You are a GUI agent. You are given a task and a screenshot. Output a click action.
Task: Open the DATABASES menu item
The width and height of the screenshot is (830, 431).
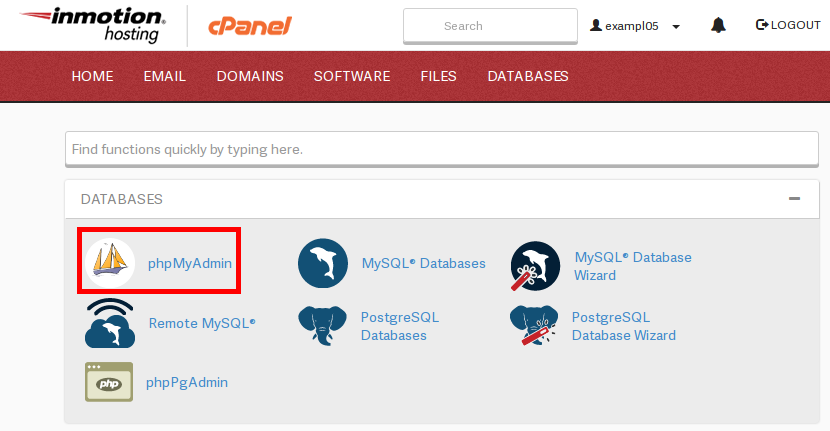pyautogui.click(x=528, y=76)
